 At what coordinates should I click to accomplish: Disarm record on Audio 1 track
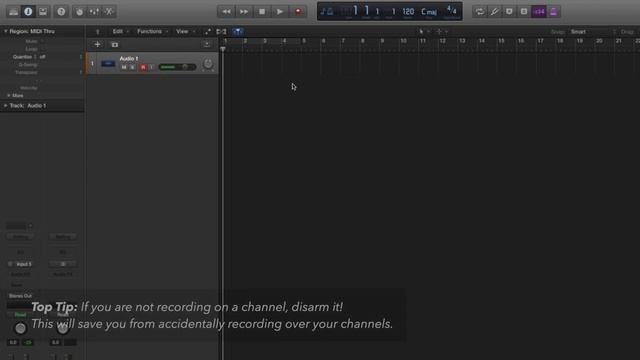coord(143,67)
